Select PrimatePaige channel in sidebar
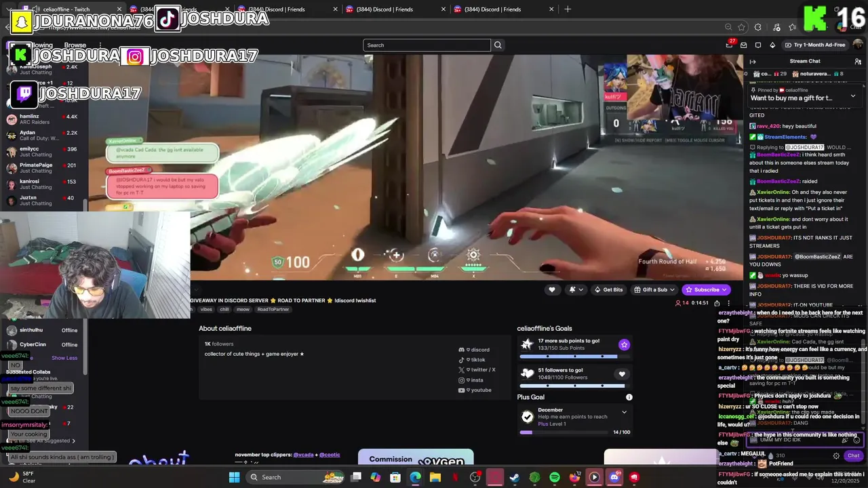This screenshot has width=868, height=488. tap(43, 168)
